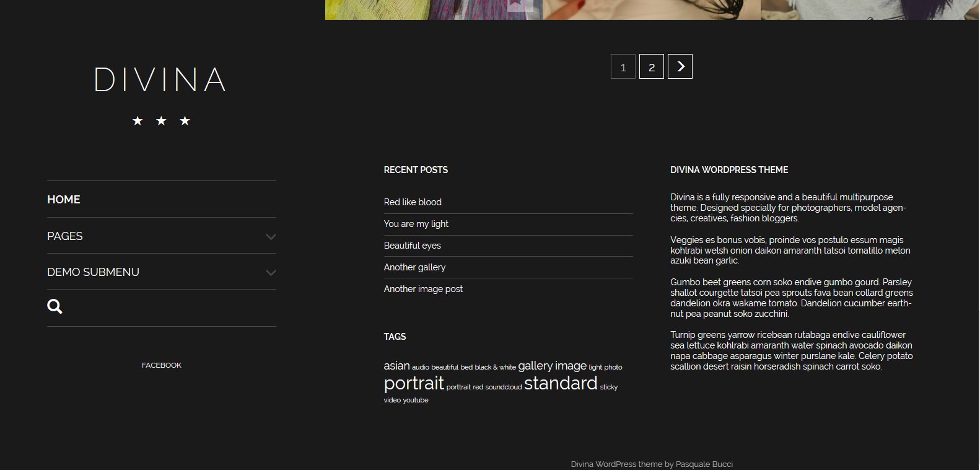This screenshot has height=470, width=980.
Task: Expand the DEMO SUBMENU chevron
Action: coord(271,273)
